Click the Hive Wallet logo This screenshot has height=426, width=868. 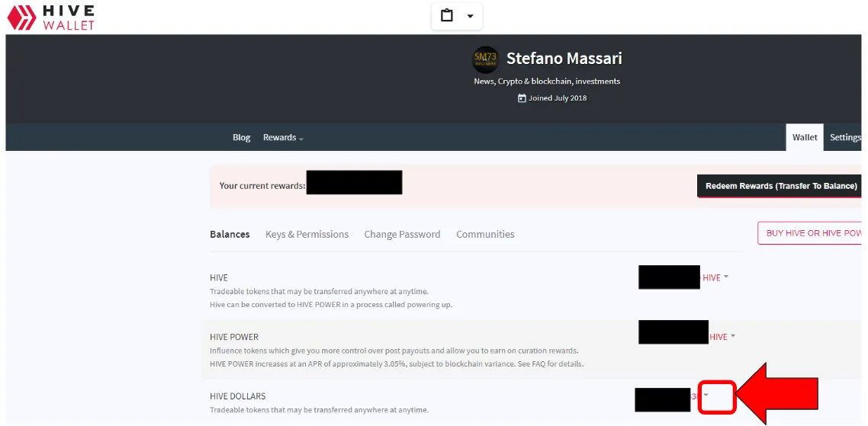[x=50, y=18]
